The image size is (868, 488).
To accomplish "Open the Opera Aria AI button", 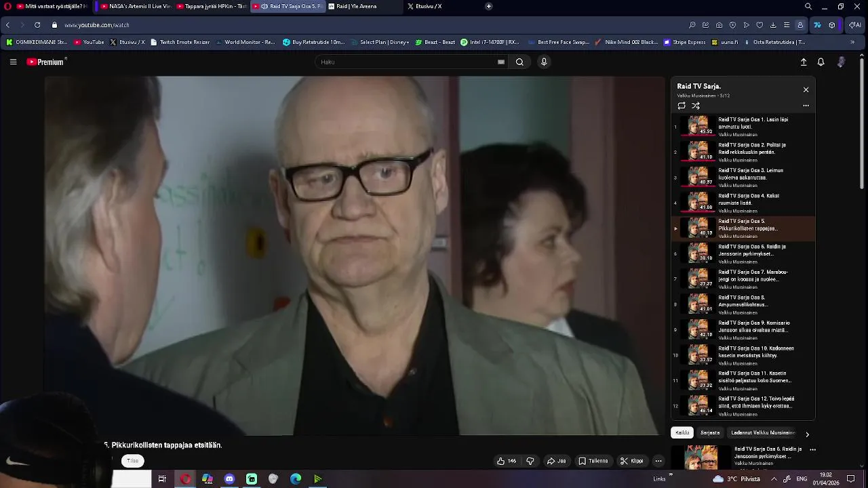I will (854, 25).
